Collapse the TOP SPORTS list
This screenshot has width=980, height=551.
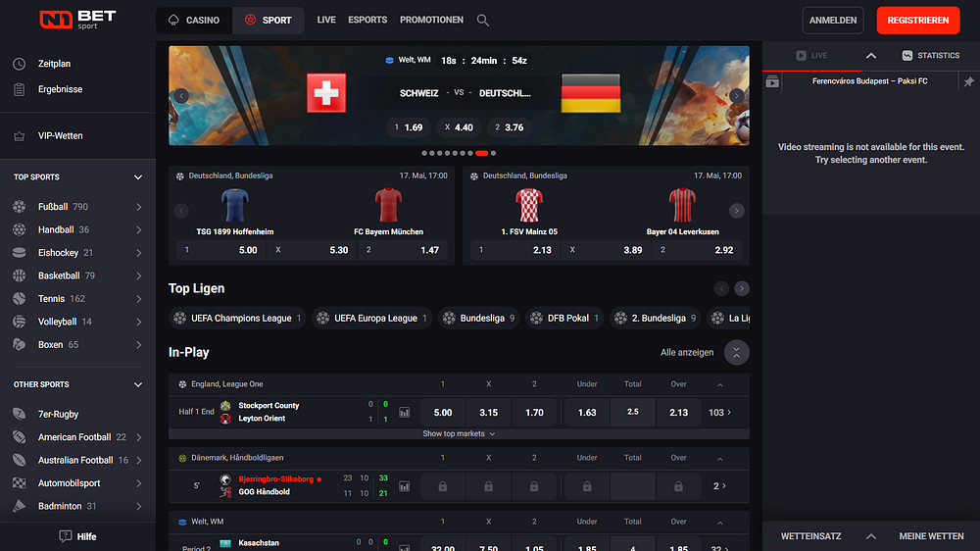tap(138, 177)
